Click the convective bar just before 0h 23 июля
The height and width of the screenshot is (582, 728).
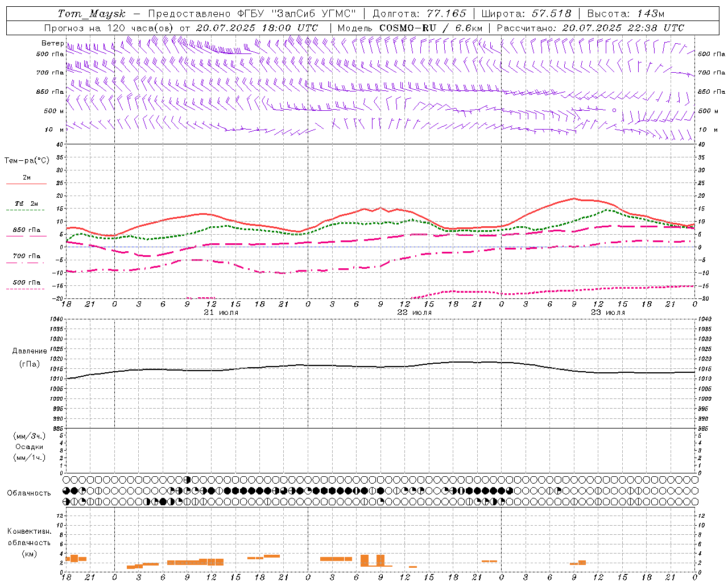coord(489,562)
